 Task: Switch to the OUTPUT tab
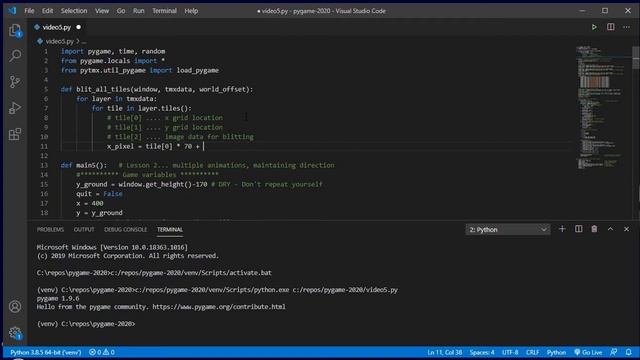[x=84, y=229]
